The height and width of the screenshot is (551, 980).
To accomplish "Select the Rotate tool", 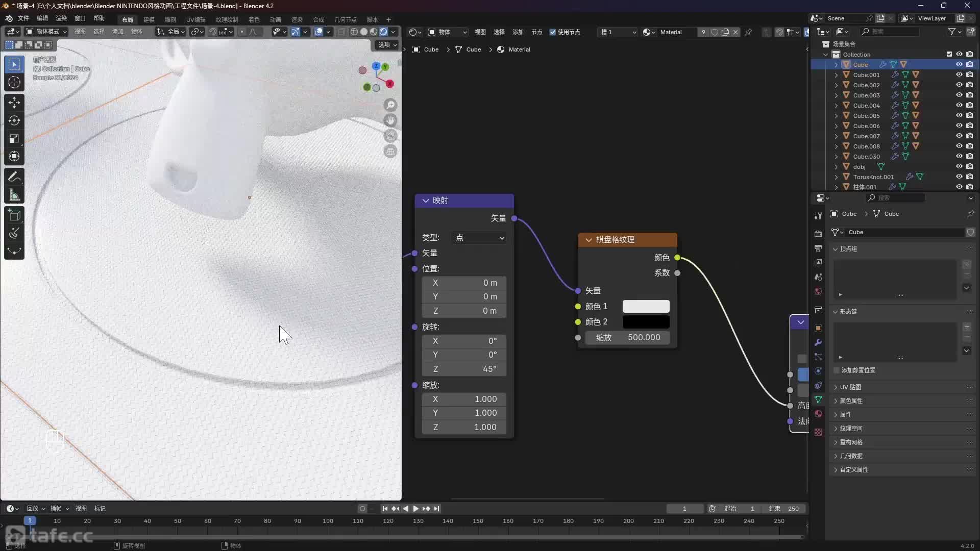I will pyautogui.click(x=14, y=120).
